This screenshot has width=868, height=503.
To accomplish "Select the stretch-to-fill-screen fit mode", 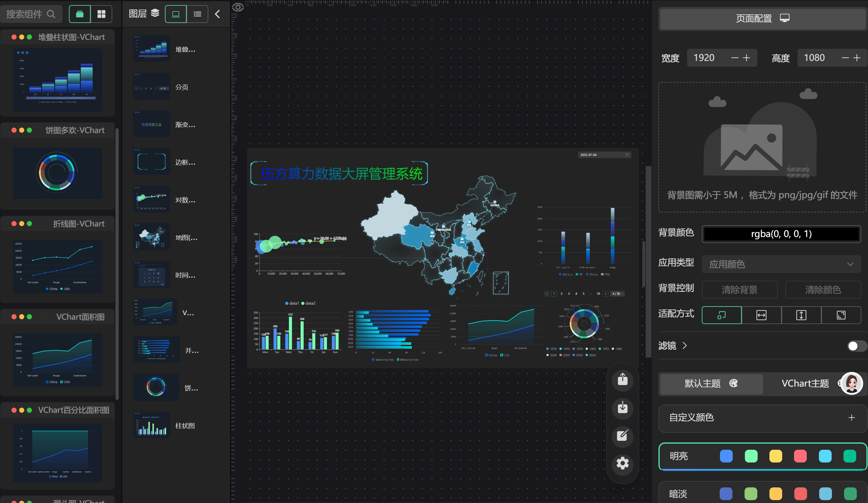I will (841, 315).
